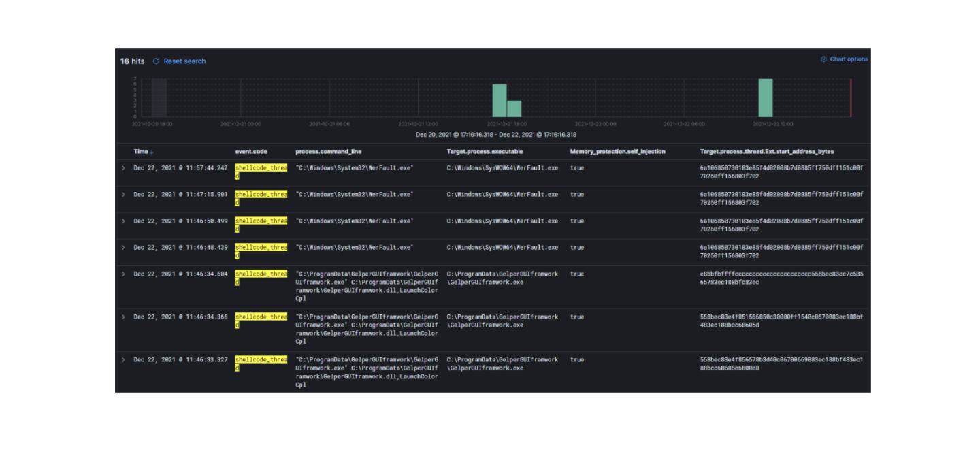
Task: Click highlighted shellcode_thread value in first row
Action: coord(261,171)
